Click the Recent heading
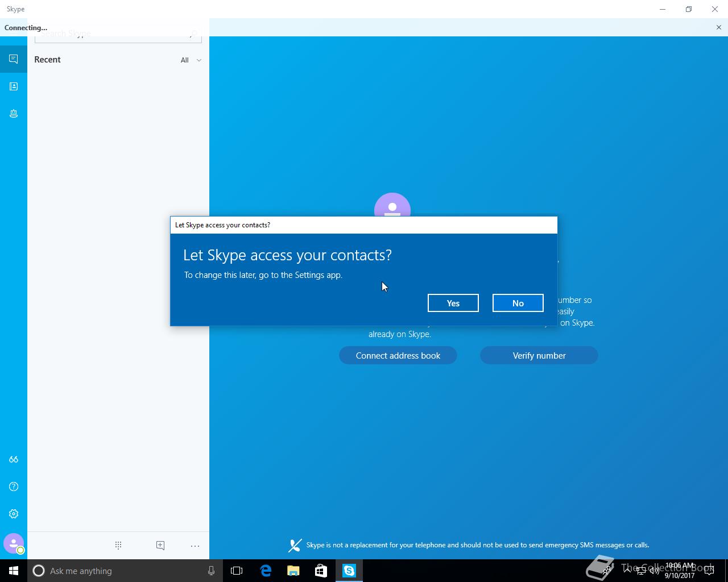Viewport: 728px width, 582px height. click(x=47, y=60)
